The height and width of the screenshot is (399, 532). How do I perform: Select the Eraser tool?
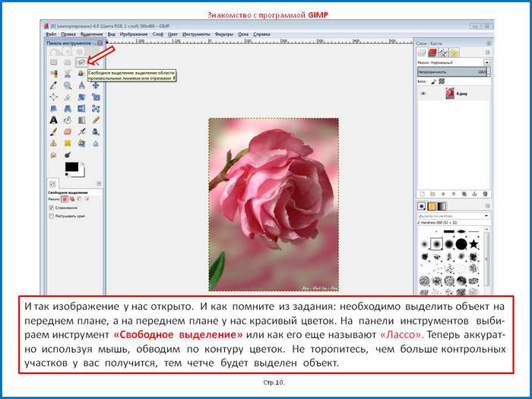[x=68, y=131]
